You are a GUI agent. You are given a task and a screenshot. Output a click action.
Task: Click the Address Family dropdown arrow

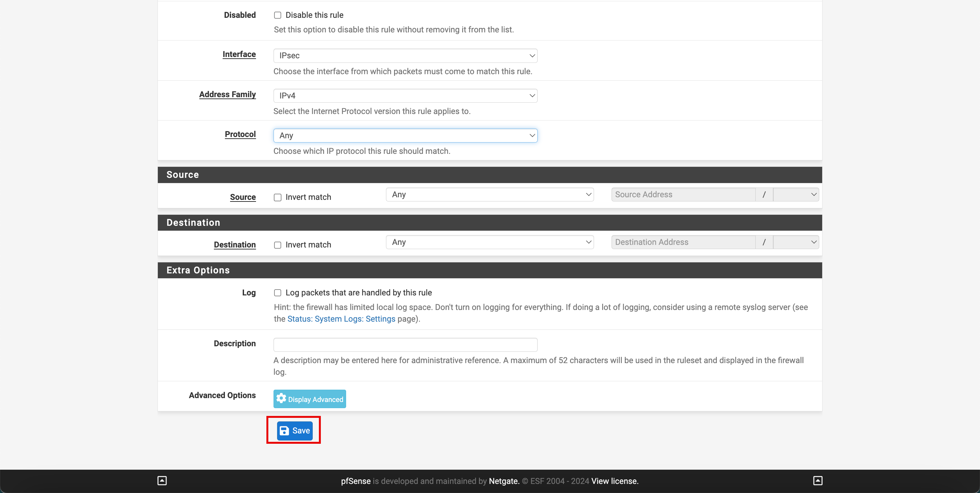pyautogui.click(x=531, y=96)
